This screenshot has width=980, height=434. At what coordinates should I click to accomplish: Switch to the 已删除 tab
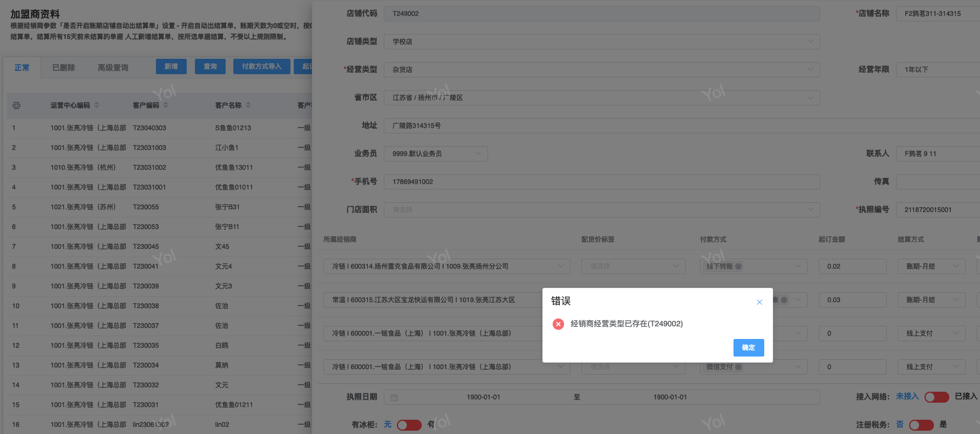click(64, 68)
